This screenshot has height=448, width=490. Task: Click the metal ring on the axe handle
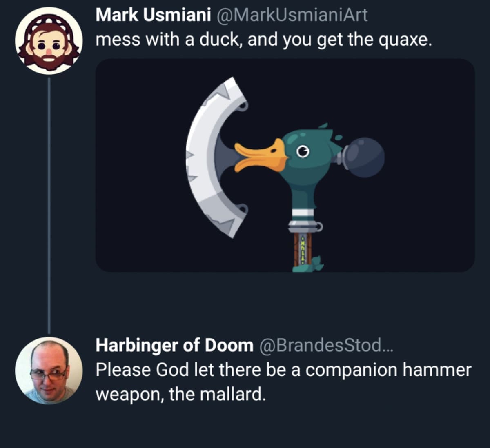click(305, 226)
